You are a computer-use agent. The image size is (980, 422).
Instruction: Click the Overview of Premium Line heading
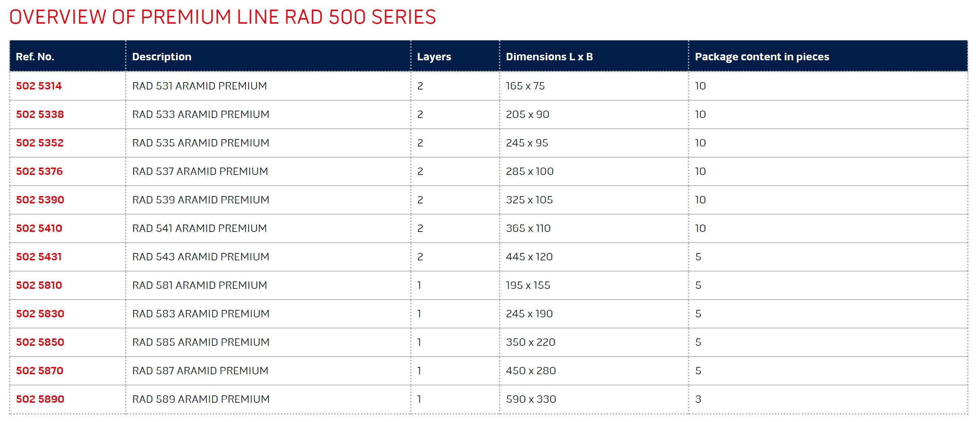pos(223,17)
